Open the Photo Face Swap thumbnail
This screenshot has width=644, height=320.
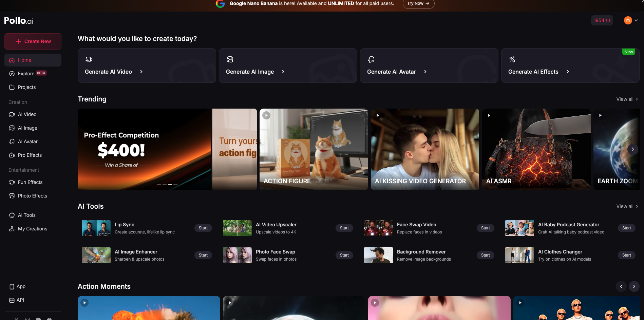click(237, 255)
